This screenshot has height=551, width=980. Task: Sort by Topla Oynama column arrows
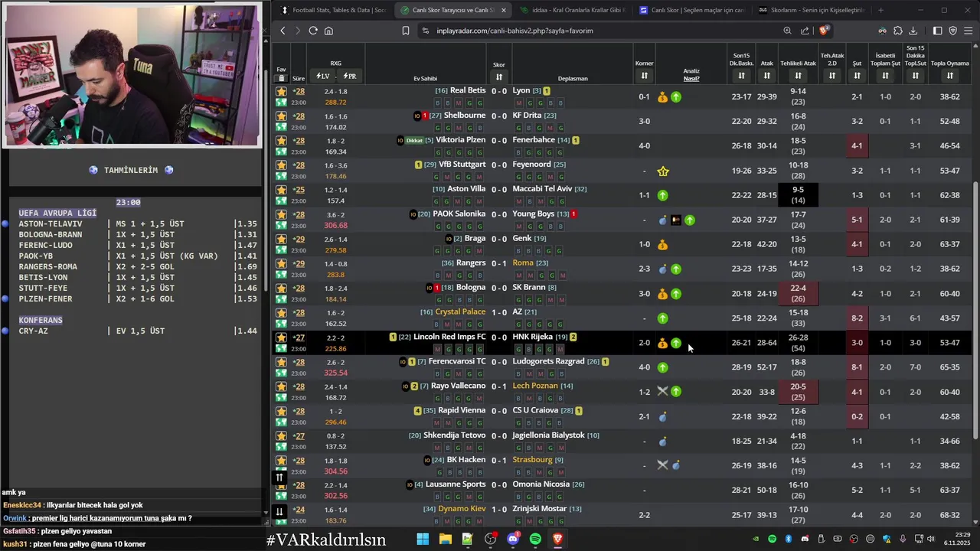point(949,76)
